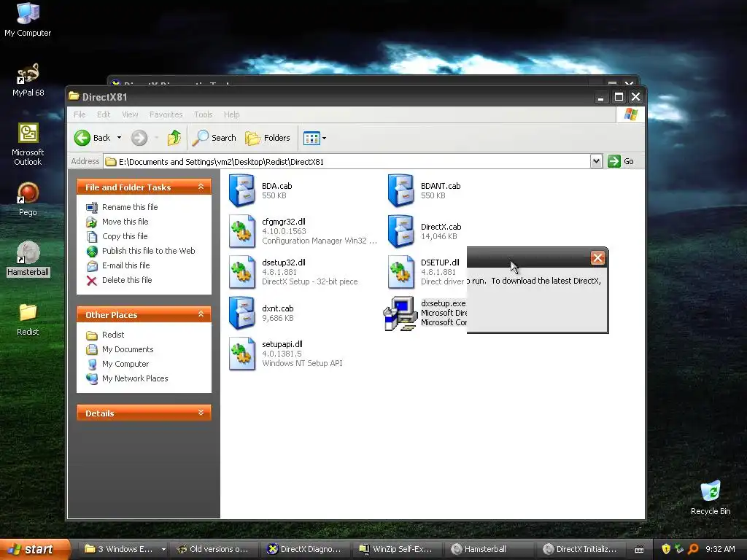The width and height of the screenshot is (747, 560).
Task: Open the Views dropdown button
Action: click(314, 138)
